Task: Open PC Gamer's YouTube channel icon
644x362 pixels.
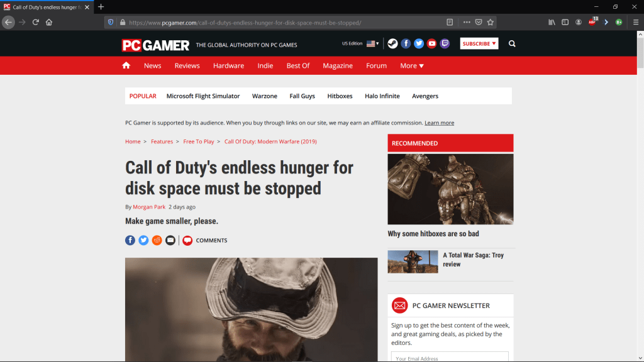Action: coord(431,43)
